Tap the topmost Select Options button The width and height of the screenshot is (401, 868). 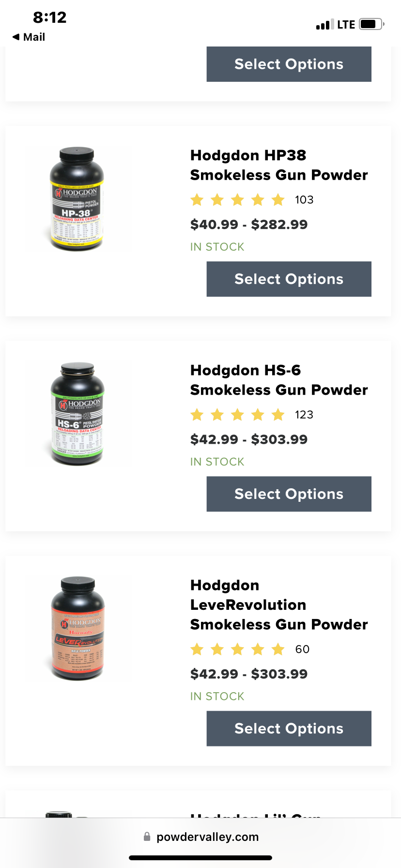tap(289, 64)
